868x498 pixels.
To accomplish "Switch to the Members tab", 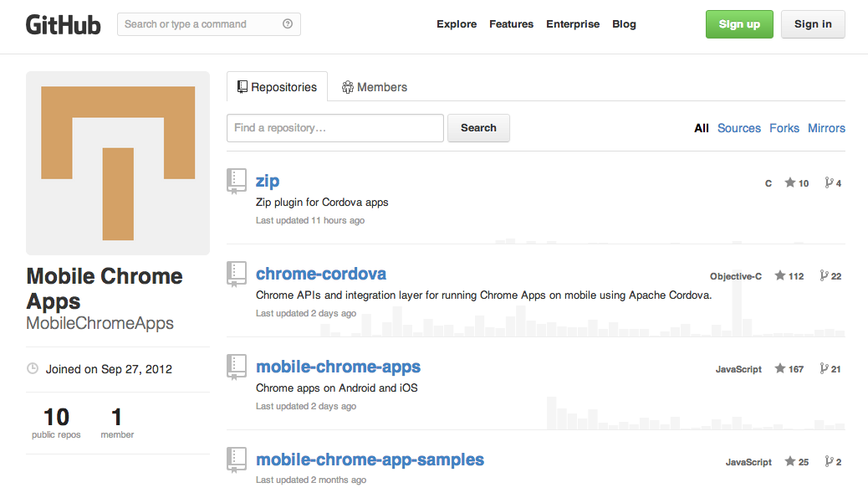I will click(x=374, y=87).
